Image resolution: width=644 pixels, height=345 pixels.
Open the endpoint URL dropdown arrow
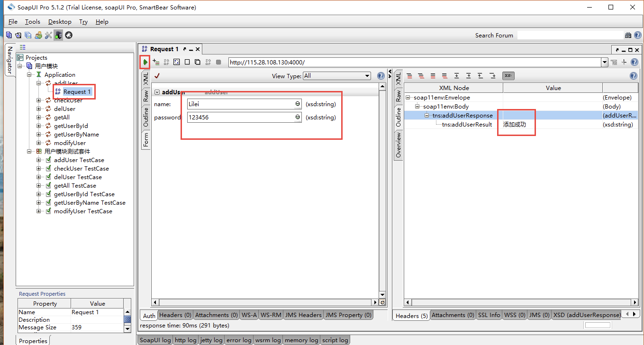tap(604, 62)
